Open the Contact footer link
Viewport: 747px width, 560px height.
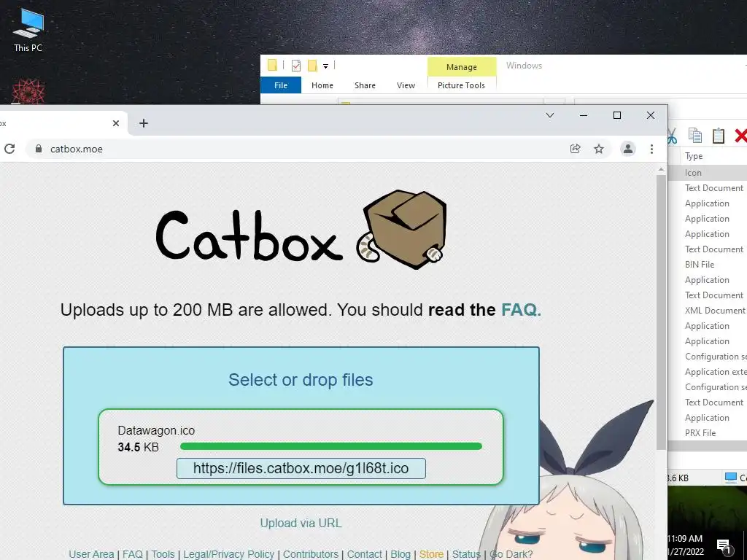[x=365, y=554]
